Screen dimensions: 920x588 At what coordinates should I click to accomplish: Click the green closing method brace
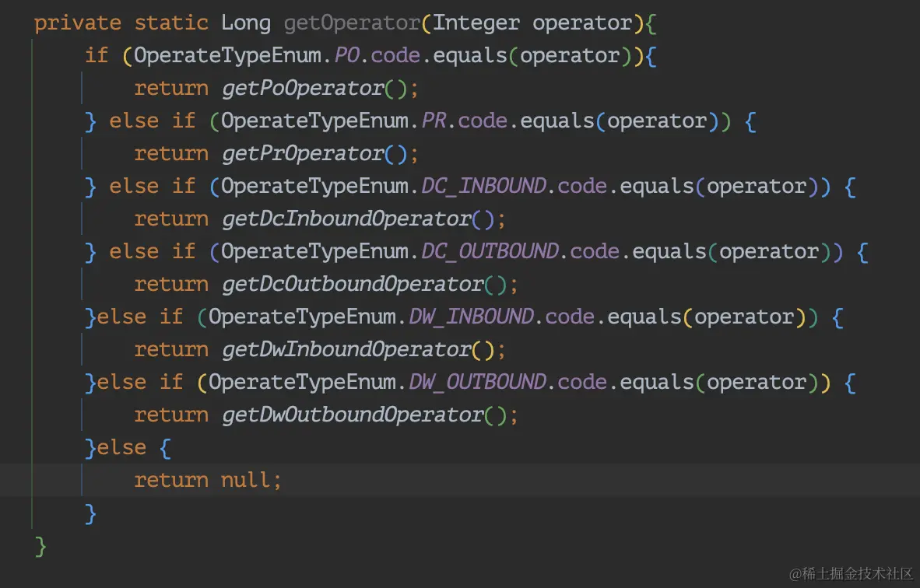[x=40, y=547]
